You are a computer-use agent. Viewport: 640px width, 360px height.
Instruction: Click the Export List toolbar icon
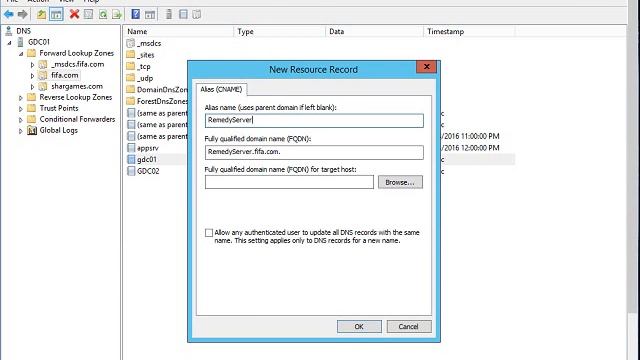117,15
